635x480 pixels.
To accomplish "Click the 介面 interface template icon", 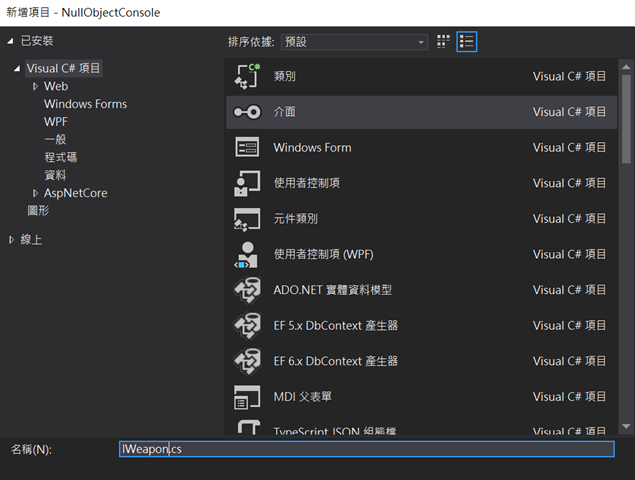I will point(247,112).
